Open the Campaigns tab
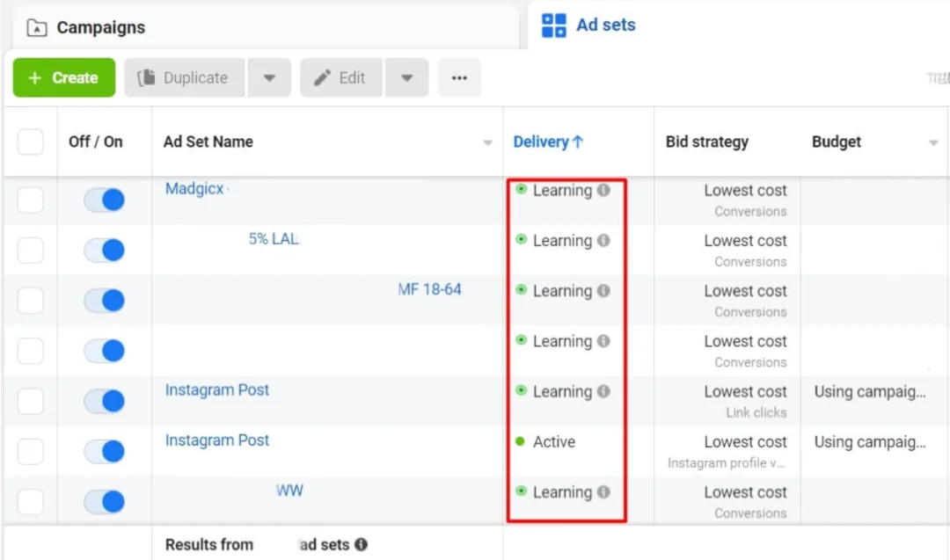Image resolution: width=950 pixels, height=560 pixels. coord(265,27)
